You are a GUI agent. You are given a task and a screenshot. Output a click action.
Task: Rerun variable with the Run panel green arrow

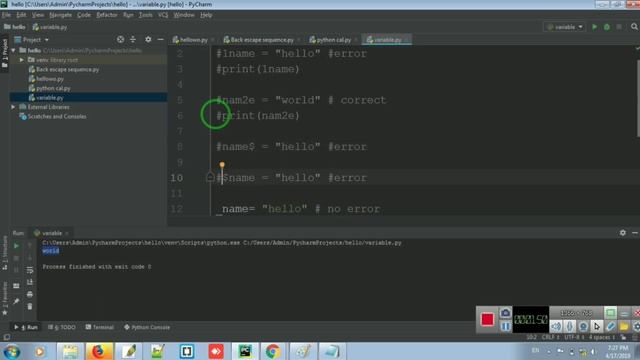(16, 246)
